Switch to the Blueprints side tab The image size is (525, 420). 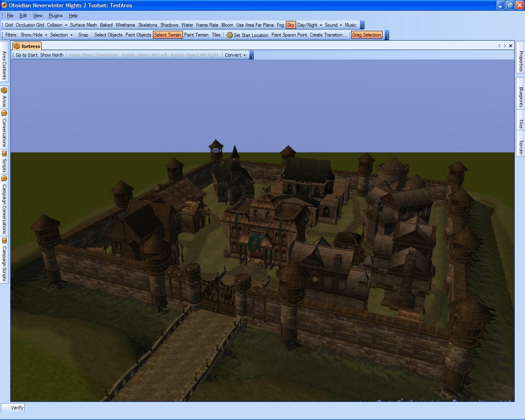click(520, 97)
